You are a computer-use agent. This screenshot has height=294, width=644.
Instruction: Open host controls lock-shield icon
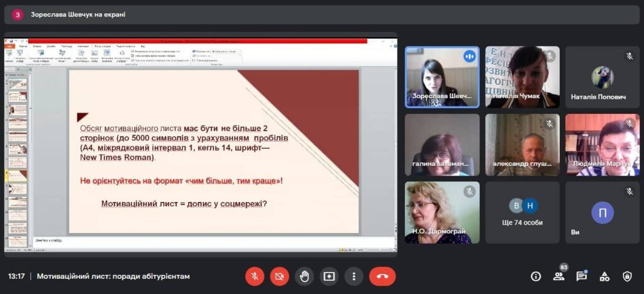click(627, 276)
